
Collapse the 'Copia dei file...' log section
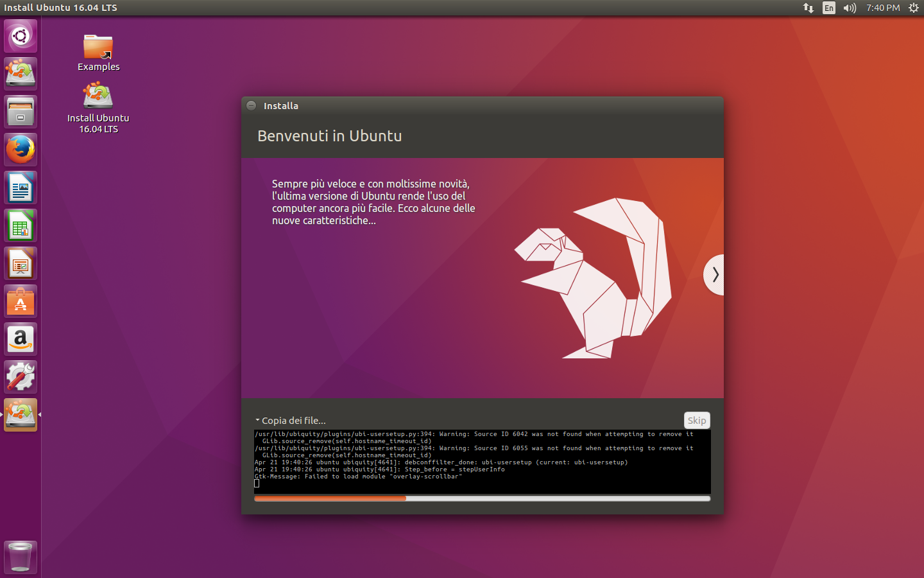(x=290, y=420)
